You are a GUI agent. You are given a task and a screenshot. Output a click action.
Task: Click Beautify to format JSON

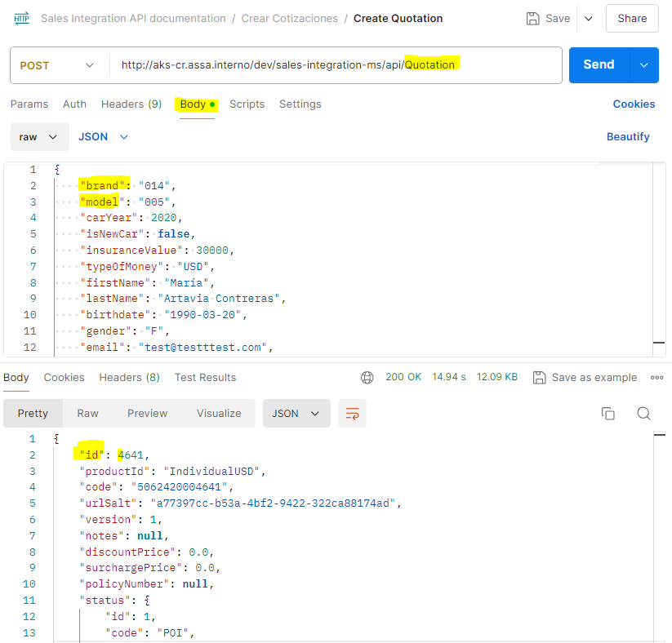pos(628,136)
